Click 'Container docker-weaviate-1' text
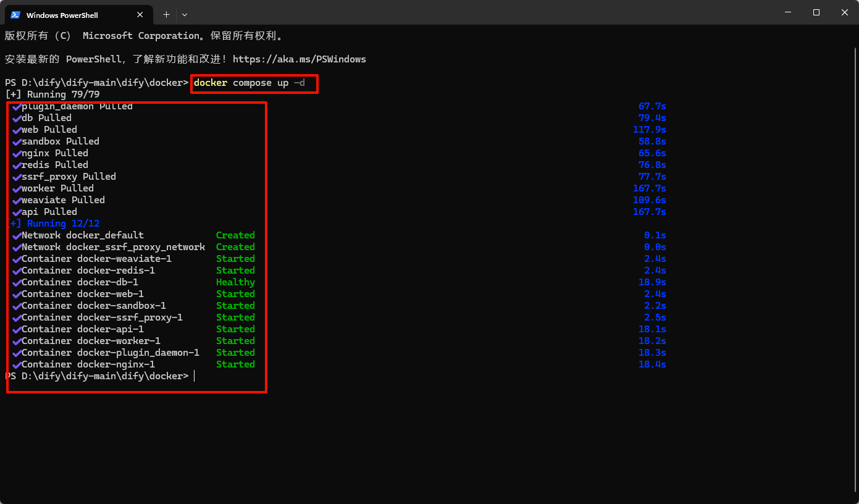The height and width of the screenshot is (504, 859). (96, 259)
